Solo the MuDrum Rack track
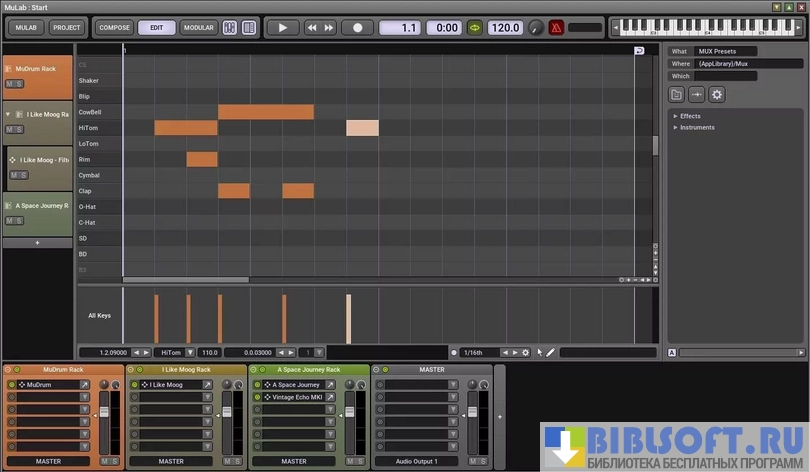810x472 pixels. [x=18, y=84]
